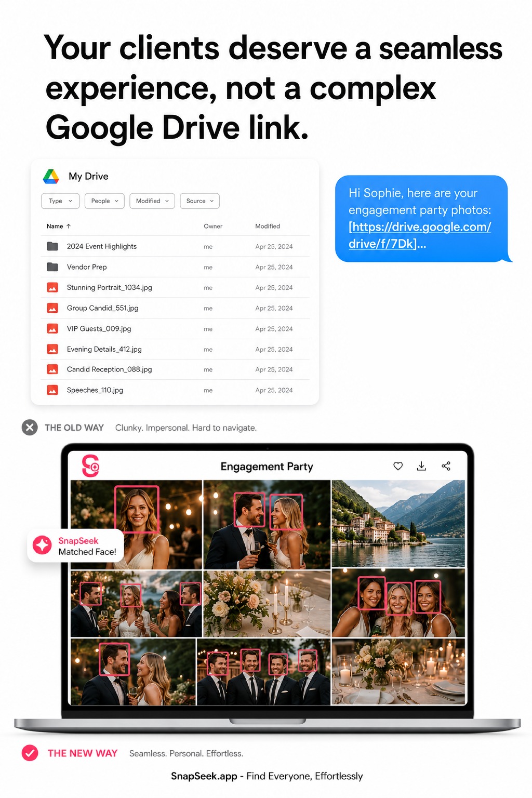Click the Name sort arrow icon
532x798 pixels.
pos(69,227)
